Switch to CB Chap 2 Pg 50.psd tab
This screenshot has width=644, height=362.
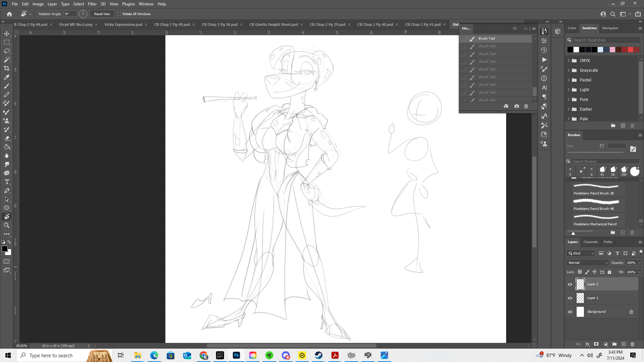219,24
